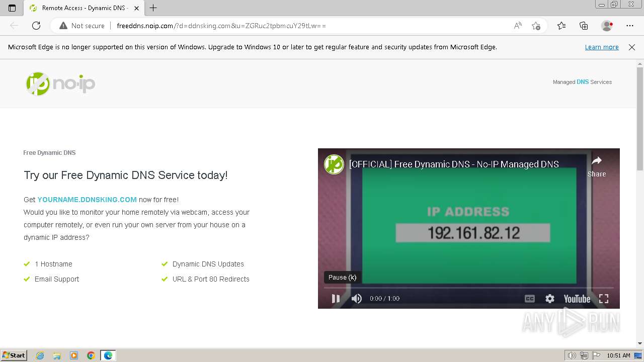
Task: Click Managed DNS Services text
Action: 582,82
